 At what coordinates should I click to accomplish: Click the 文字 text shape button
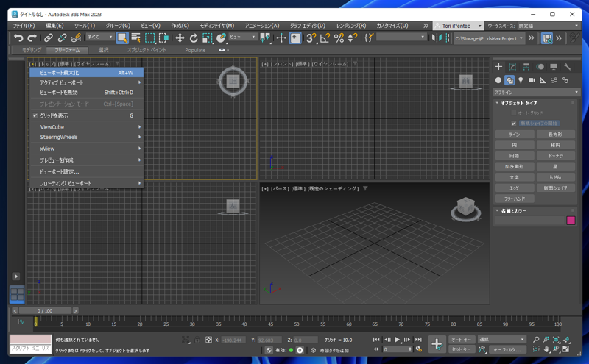pos(514,177)
